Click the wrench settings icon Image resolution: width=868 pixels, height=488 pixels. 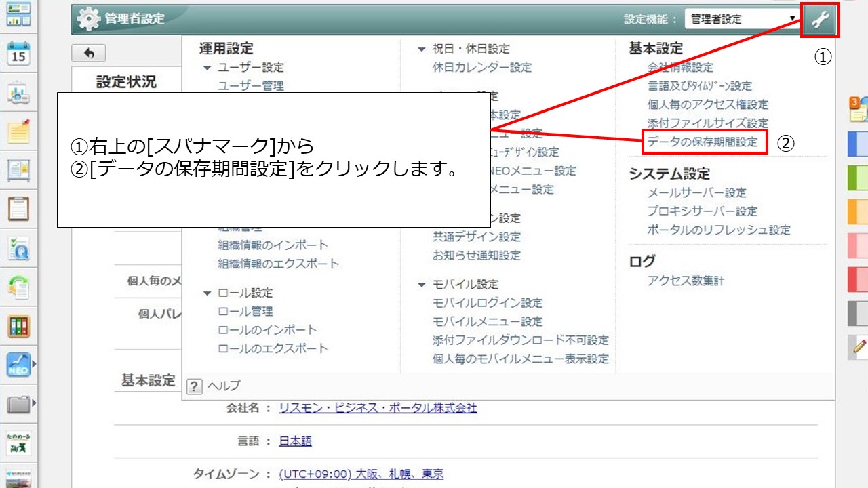pyautogui.click(x=821, y=20)
